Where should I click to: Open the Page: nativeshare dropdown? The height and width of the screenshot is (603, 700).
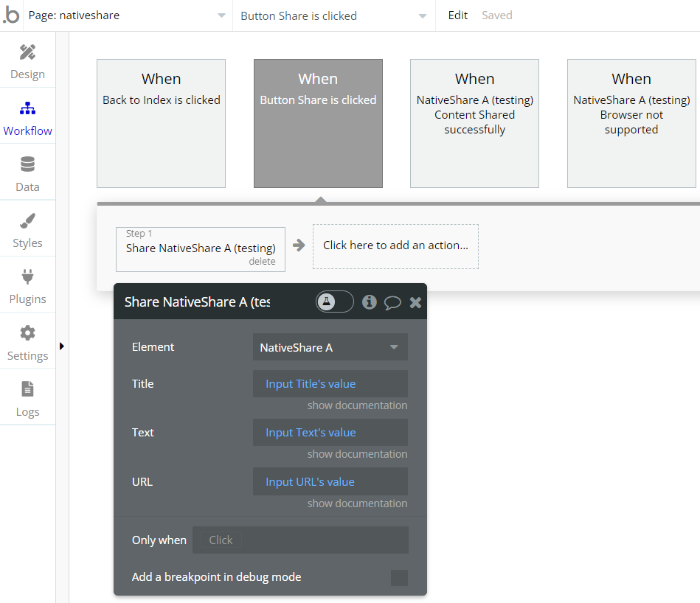pos(127,15)
